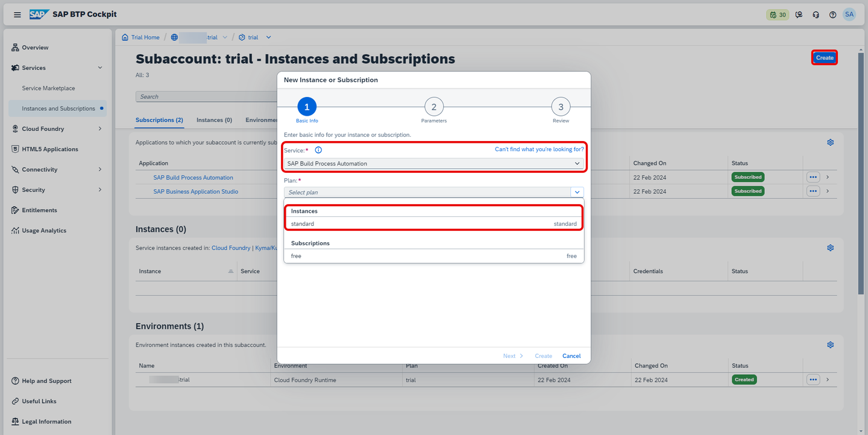Expand the Security sidebar chevron
Image resolution: width=868 pixels, height=435 pixels.
pos(100,190)
